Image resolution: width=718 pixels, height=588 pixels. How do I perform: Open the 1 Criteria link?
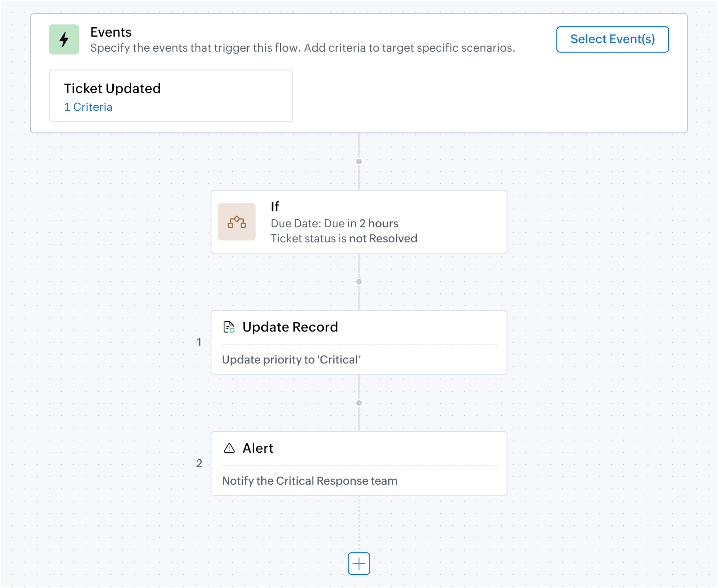(x=88, y=107)
